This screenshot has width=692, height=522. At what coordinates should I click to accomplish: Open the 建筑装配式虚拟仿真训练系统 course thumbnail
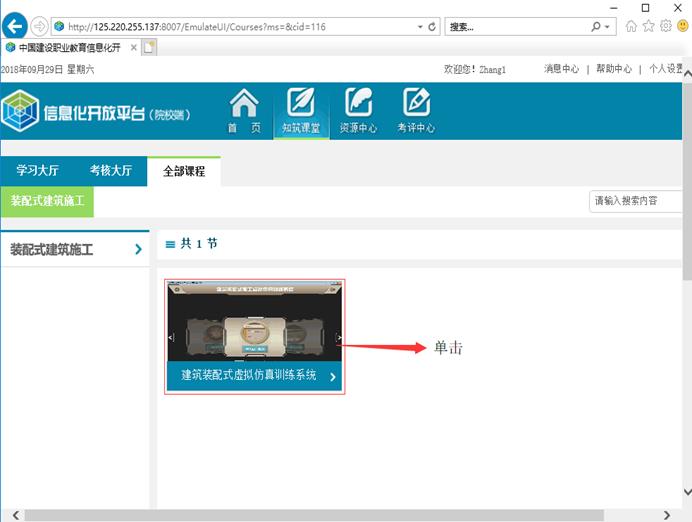[x=255, y=335]
